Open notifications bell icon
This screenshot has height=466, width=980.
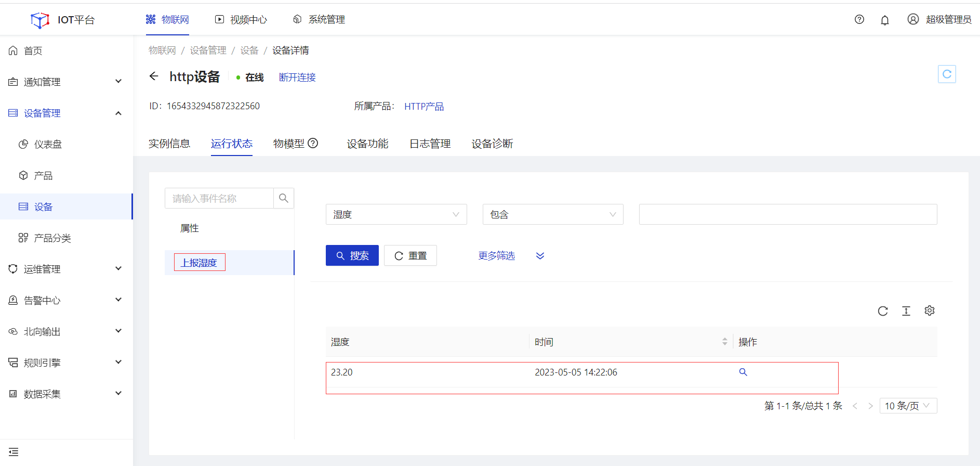(885, 20)
